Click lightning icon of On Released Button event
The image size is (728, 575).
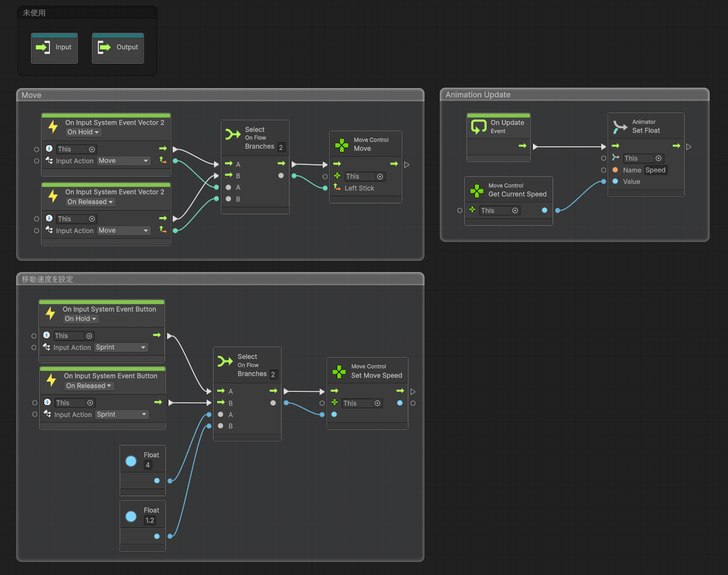pyautogui.click(x=52, y=381)
